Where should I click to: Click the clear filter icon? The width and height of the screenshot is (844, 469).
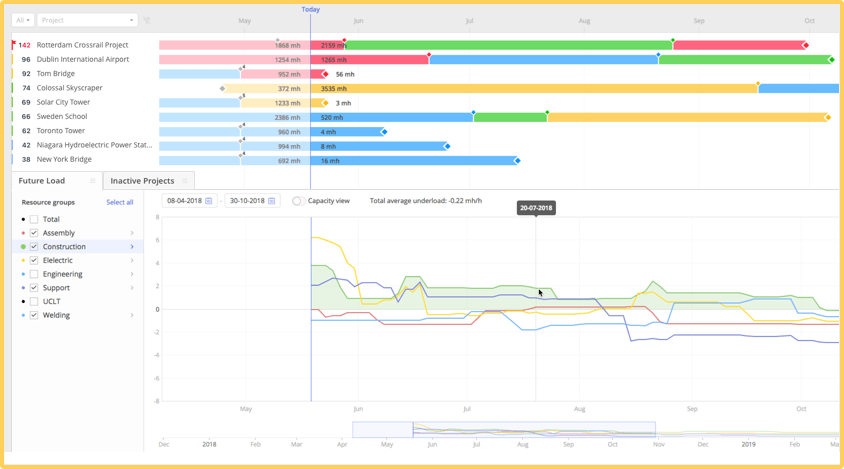pos(147,20)
